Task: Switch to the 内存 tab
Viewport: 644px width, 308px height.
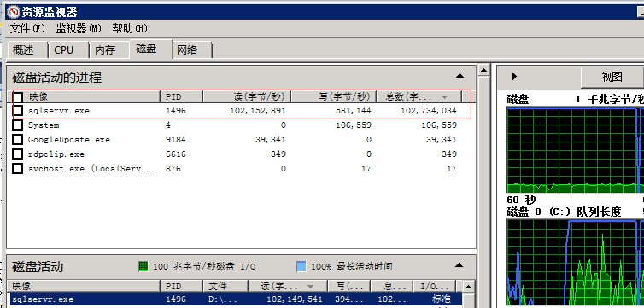Action: coord(109,50)
